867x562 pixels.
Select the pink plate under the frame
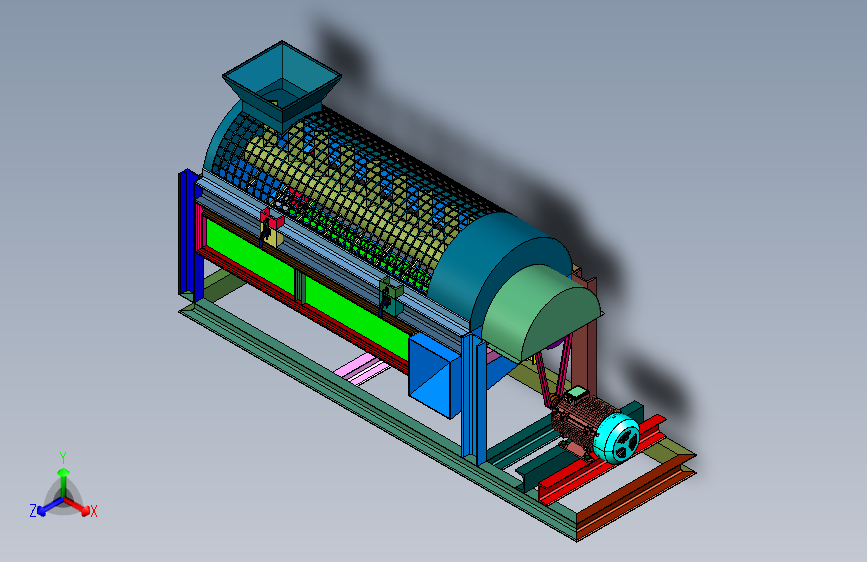click(x=362, y=370)
